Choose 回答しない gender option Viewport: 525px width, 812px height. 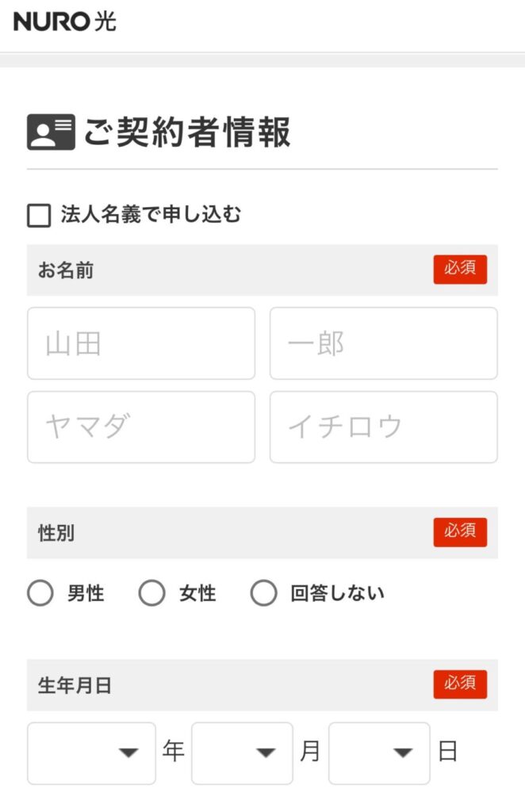tap(263, 593)
